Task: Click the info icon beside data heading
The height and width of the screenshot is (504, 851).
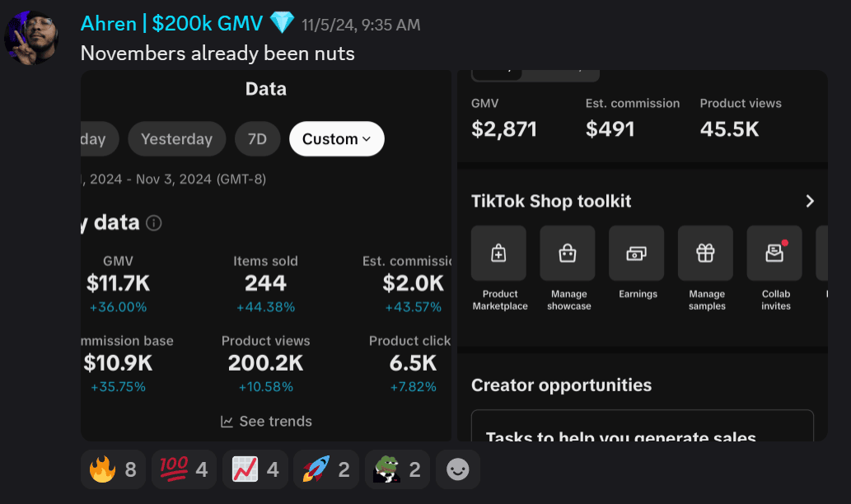Action: coord(154,223)
